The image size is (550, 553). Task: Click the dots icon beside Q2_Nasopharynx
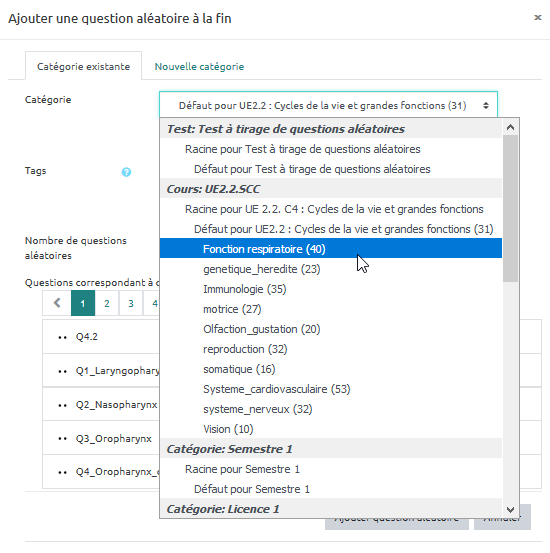[62, 406]
